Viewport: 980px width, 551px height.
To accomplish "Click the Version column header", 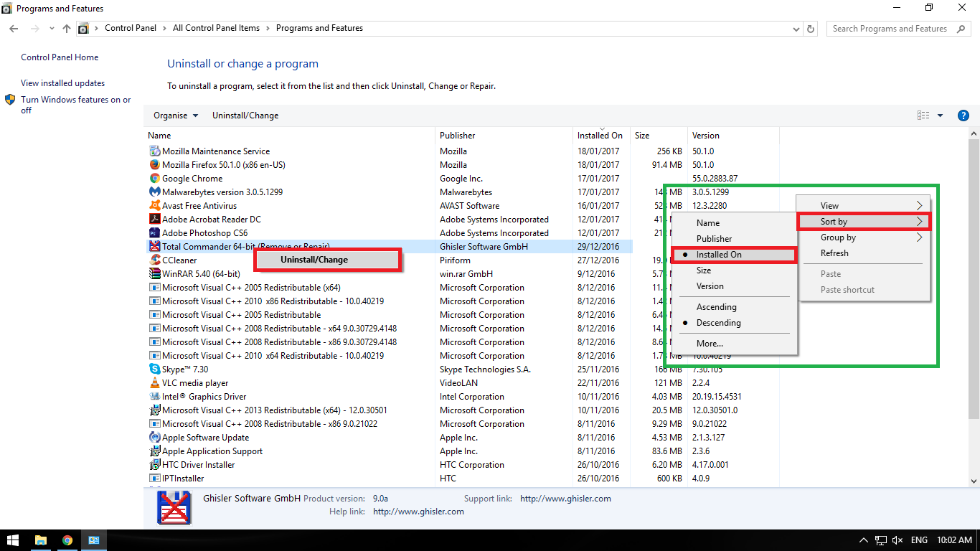I will pos(732,135).
